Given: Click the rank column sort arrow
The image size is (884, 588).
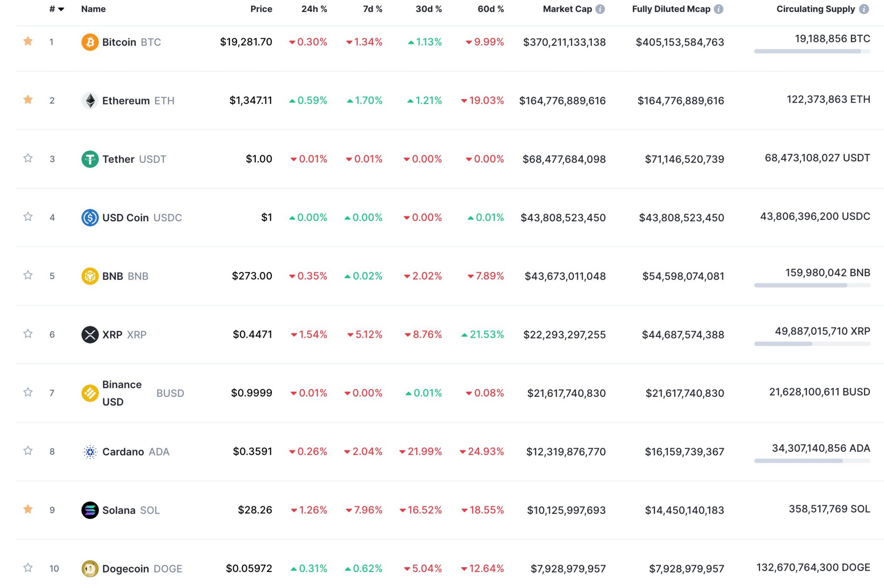Looking at the screenshot, I should tap(61, 9).
